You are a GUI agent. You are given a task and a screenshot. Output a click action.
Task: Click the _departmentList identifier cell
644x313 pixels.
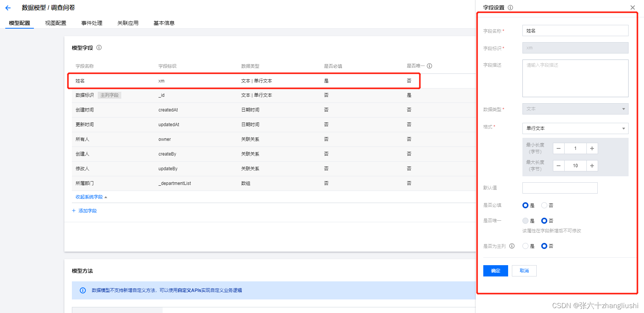click(175, 183)
